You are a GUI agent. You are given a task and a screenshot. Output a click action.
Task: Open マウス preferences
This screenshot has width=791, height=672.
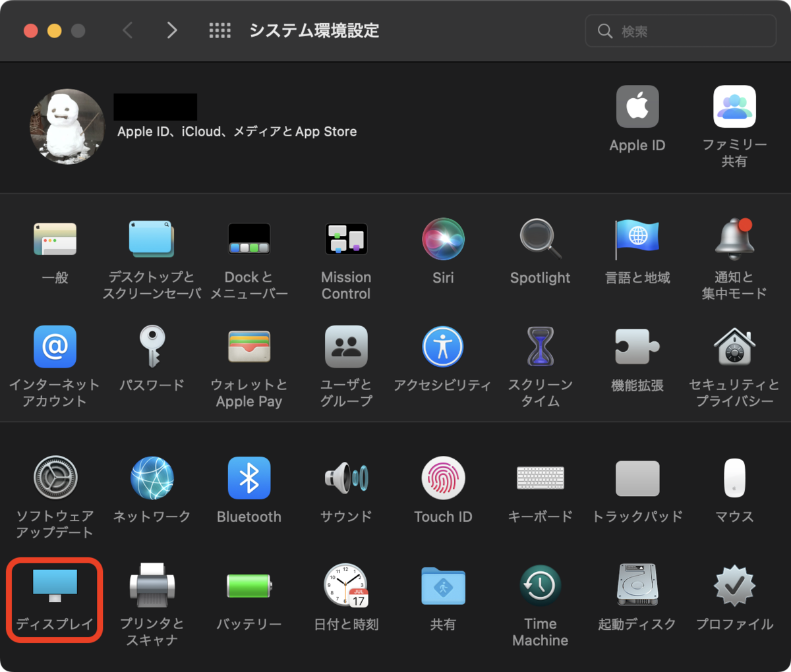pyautogui.click(x=734, y=478)
